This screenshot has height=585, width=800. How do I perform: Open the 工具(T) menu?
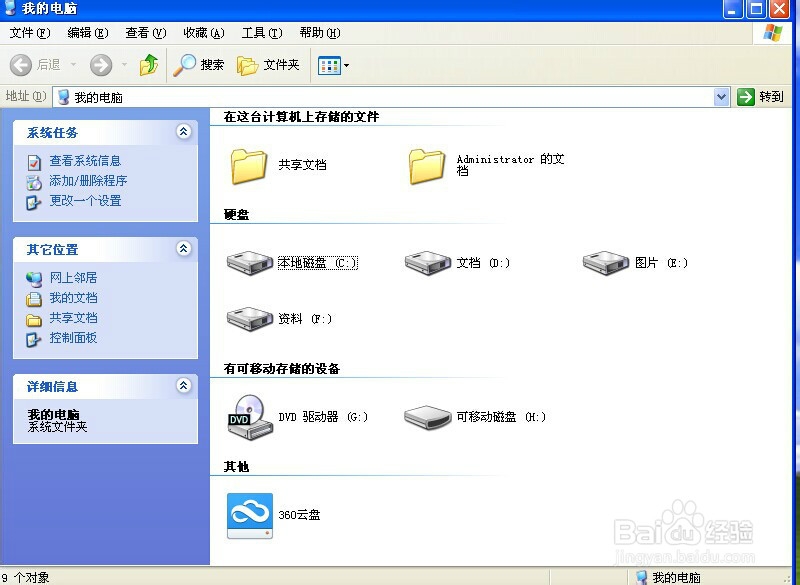[262, 33]
